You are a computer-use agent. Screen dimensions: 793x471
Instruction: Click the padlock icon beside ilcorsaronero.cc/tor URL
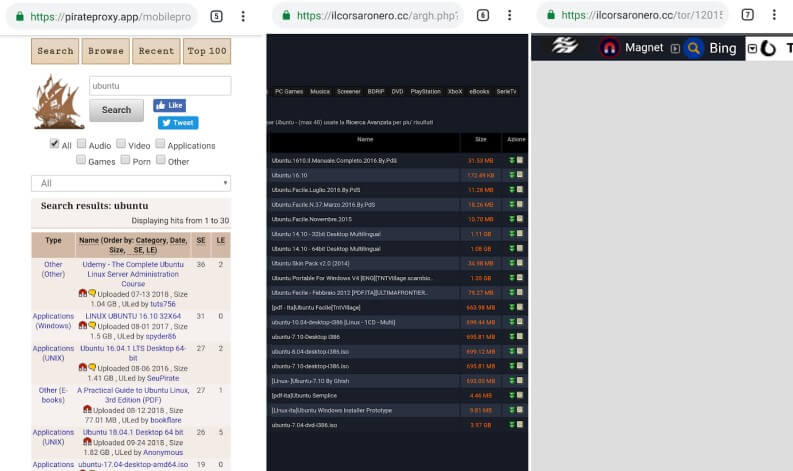pos(551,15)
